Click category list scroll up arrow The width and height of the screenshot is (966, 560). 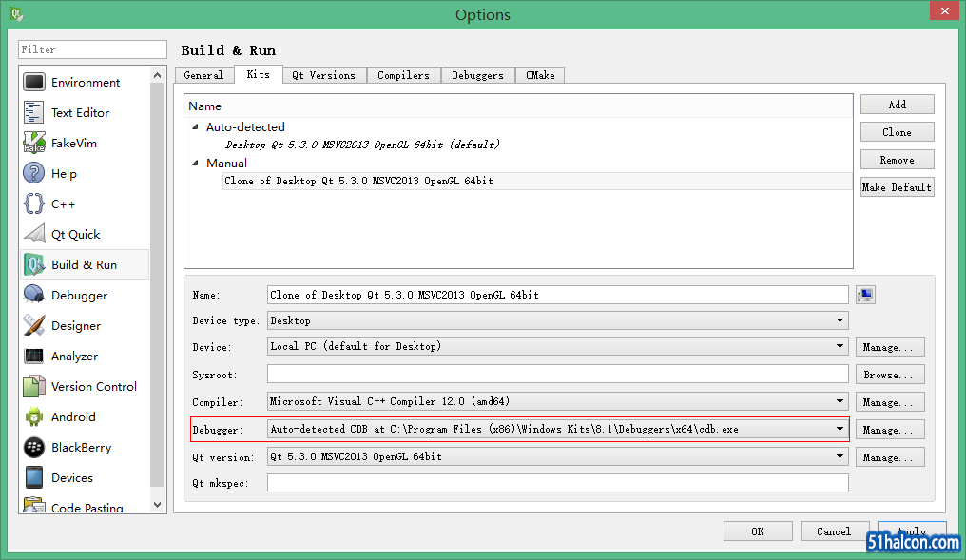coord(157,75)
